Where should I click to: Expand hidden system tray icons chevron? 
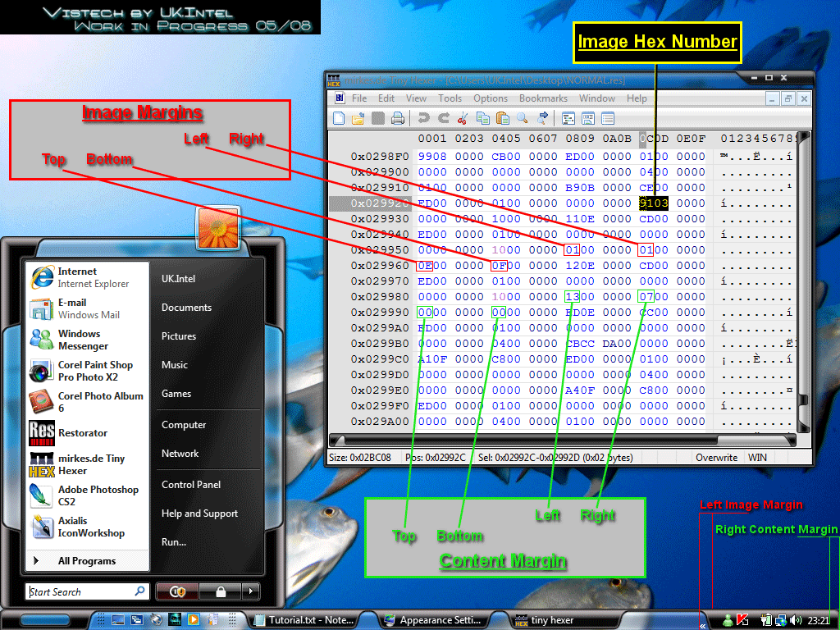pyautogui.click(x=702, y=624)
